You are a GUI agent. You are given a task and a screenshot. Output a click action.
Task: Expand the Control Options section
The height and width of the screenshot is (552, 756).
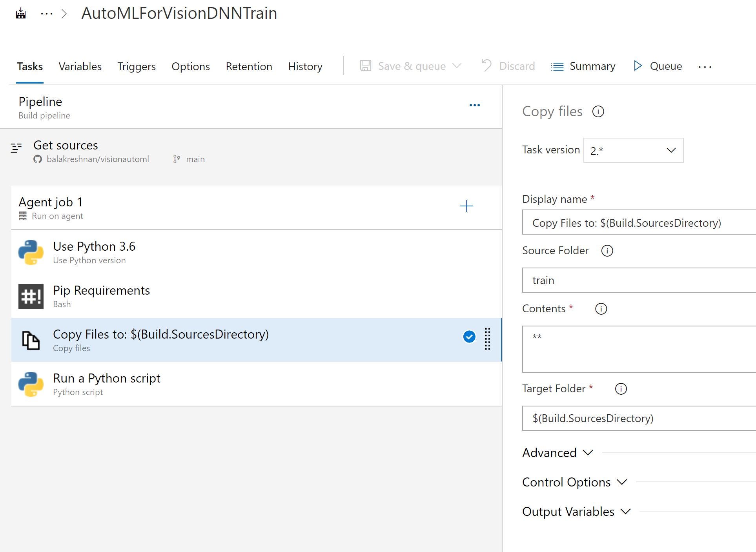574,482
